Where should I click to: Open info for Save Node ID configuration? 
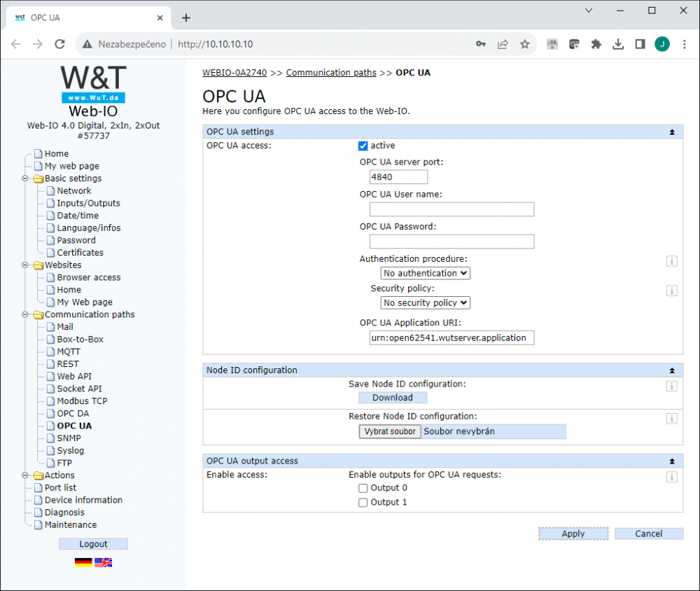tap(671, 387)
